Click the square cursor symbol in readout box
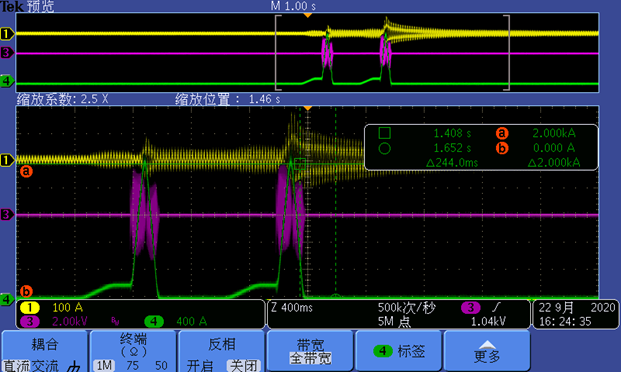 click(x=385, y=133)
